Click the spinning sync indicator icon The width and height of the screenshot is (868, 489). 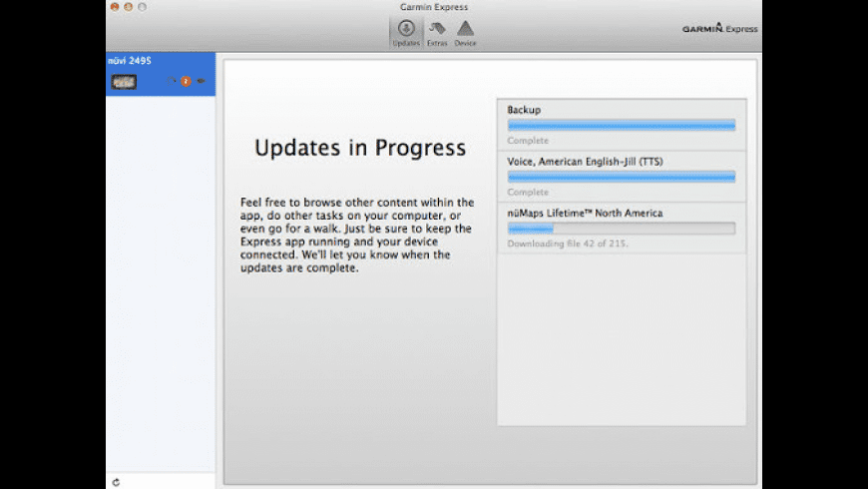coord(173,82)
